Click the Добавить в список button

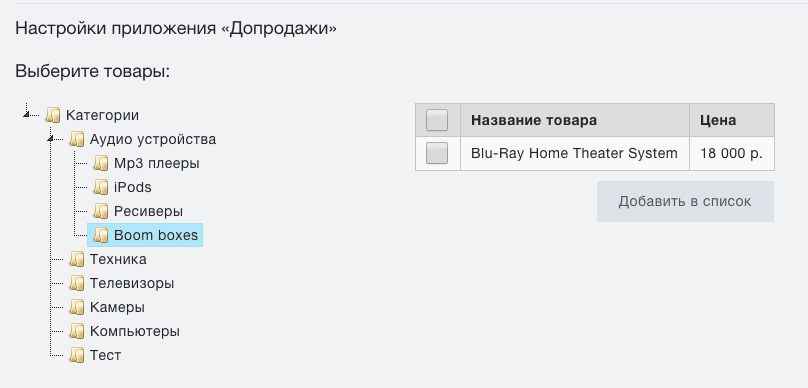point(685,201)
